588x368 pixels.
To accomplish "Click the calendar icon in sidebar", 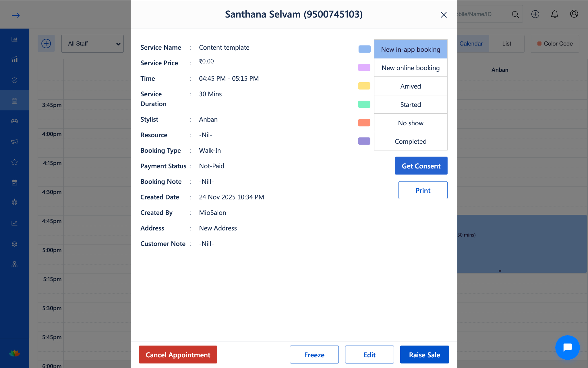I will 14,101.
